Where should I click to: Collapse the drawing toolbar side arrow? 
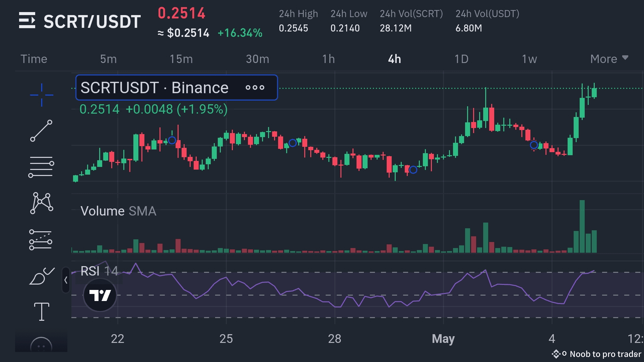click(x=66, y=280)
